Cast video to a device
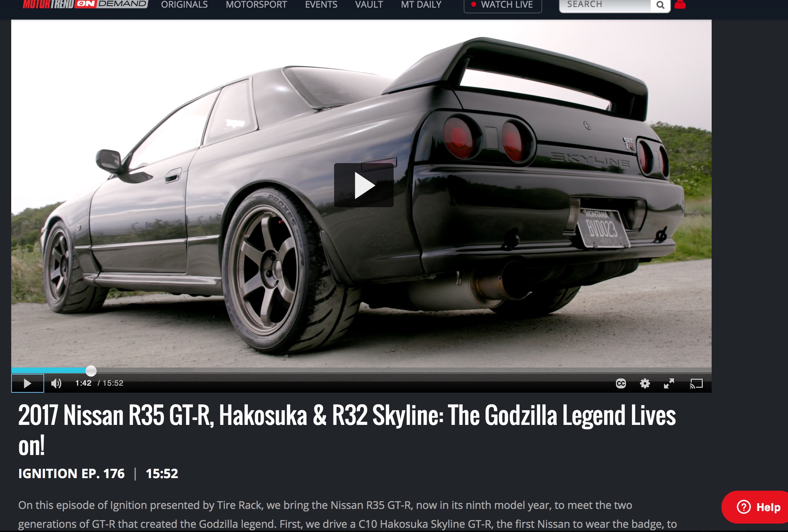The height and width of the screenshot is (532, 788). [696, 384]
